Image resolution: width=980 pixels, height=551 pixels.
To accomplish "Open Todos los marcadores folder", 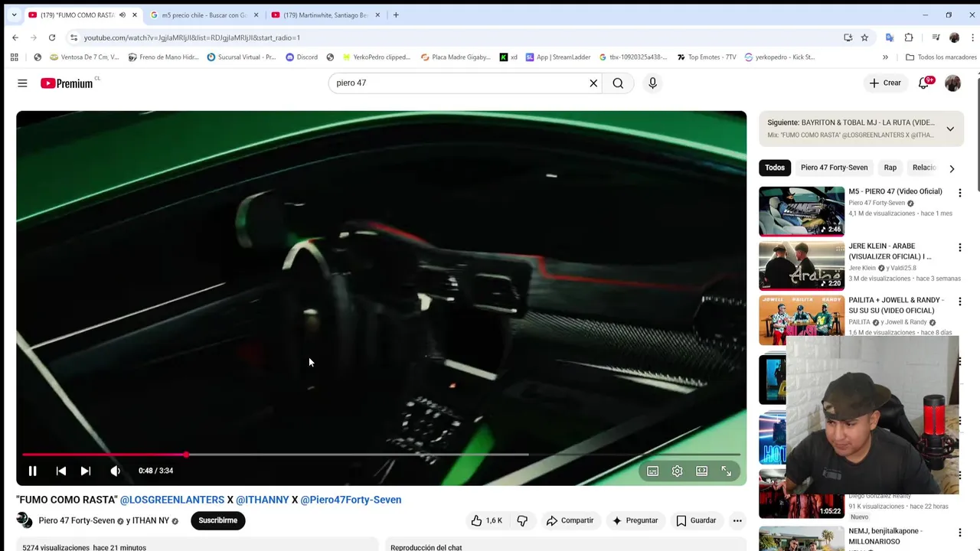I will (941, 57).
